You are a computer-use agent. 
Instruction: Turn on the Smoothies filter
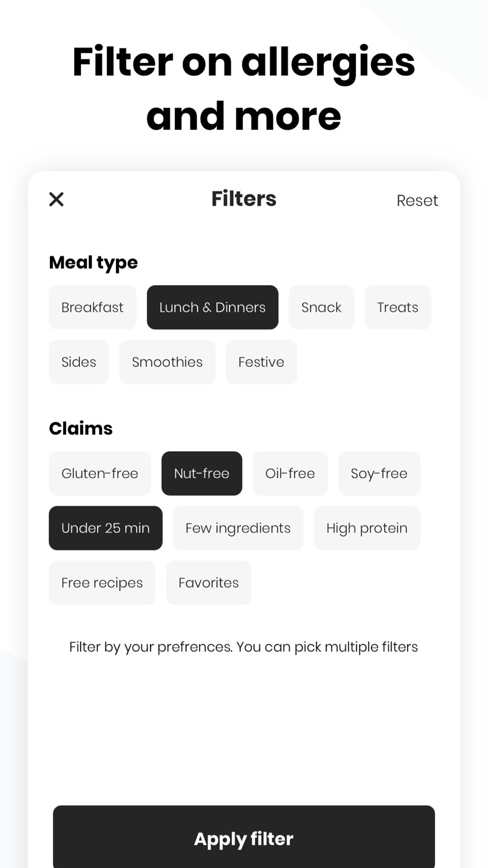pos(167,362)
